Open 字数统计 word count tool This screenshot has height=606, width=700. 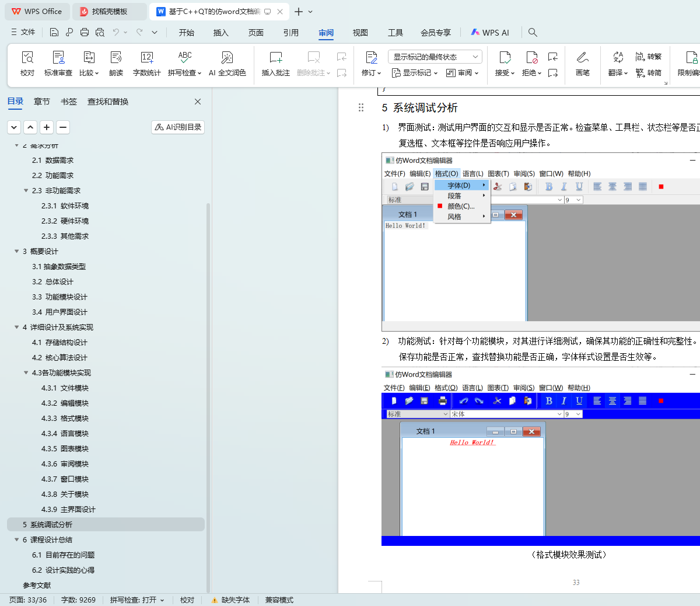(147, 64)
